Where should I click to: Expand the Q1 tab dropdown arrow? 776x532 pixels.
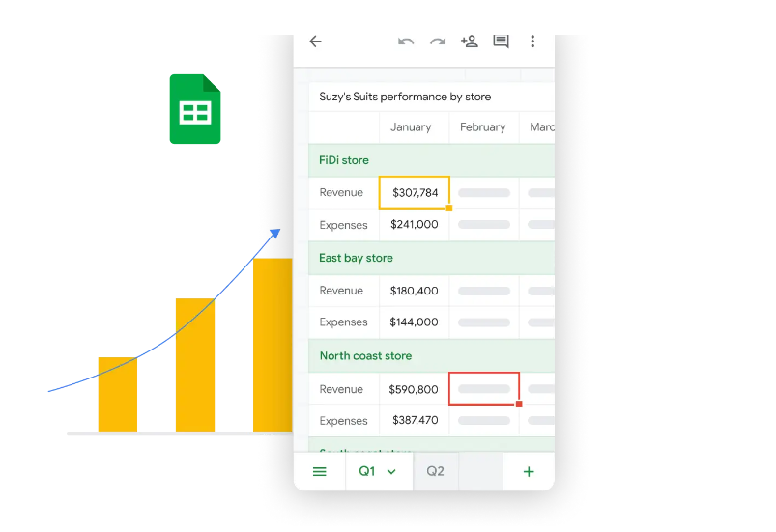coord(391,471)
